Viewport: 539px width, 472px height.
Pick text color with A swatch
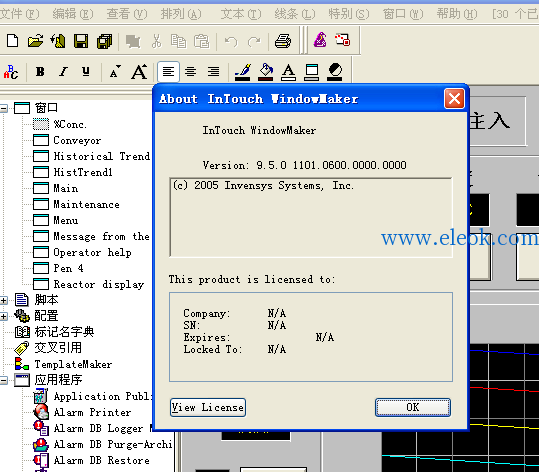[x=288, y=72]
